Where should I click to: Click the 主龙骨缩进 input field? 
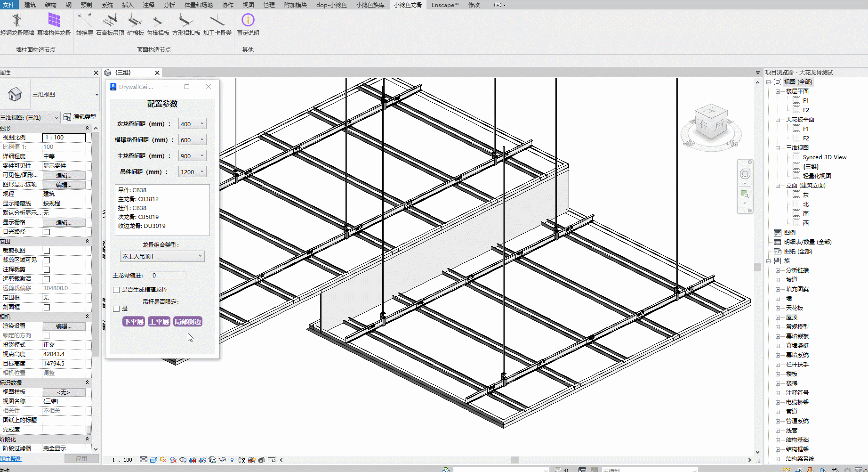(x=168, y=276)
